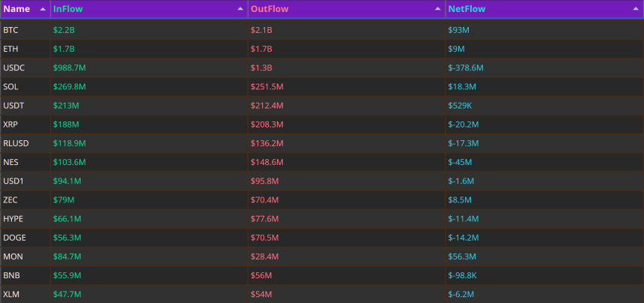
Task: Click the USDT NetFlow value $529K
Action: [460, 106]
